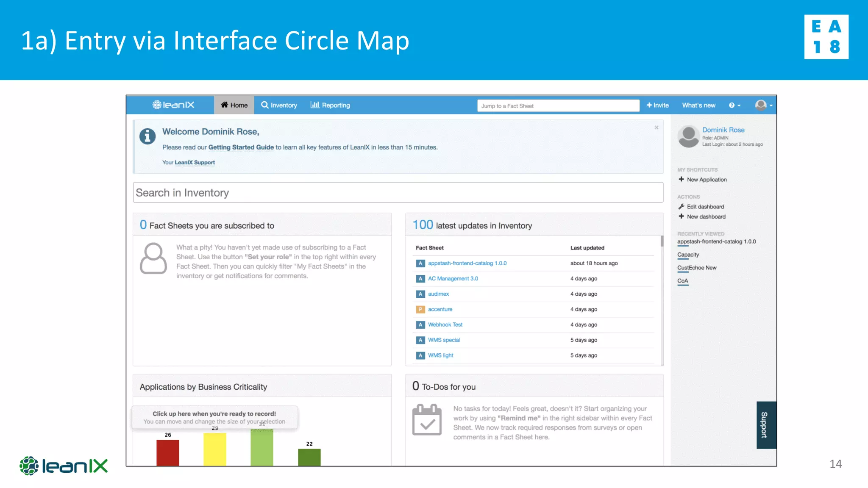
Task: Click the user silhouette icon in subscriptions panel
Action: [153, 258]
